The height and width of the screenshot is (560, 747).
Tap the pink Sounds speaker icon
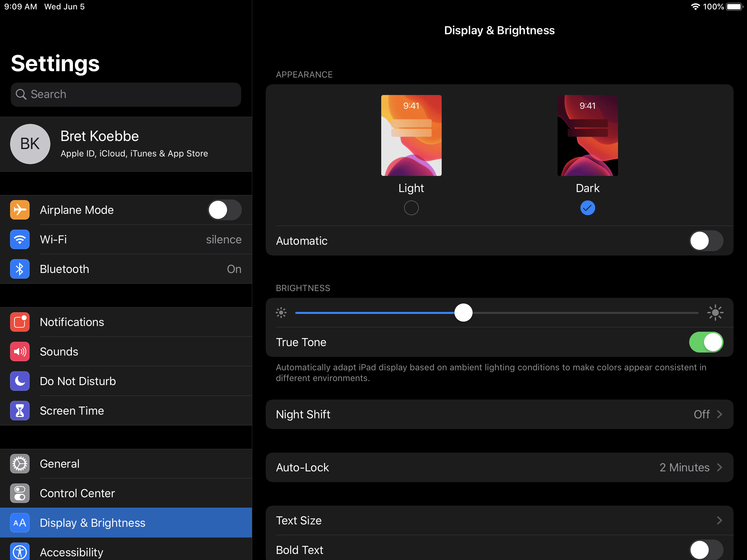tap(19, 352)
